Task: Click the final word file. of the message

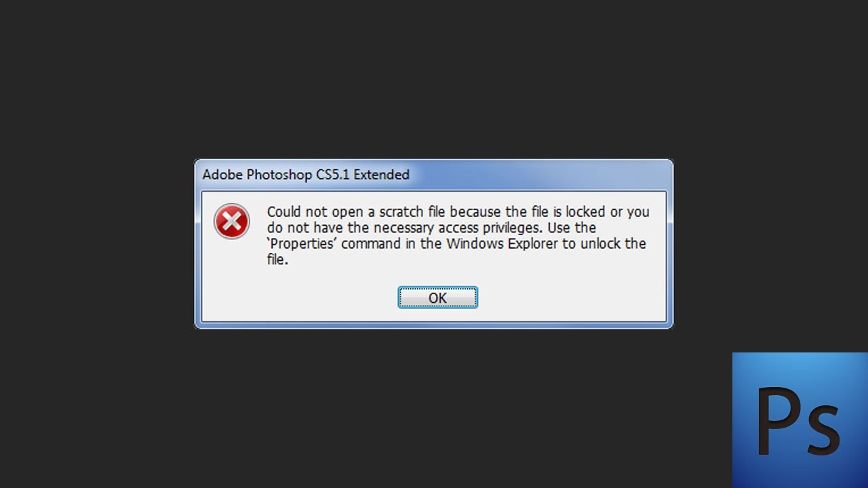Action: click(277, 260)
